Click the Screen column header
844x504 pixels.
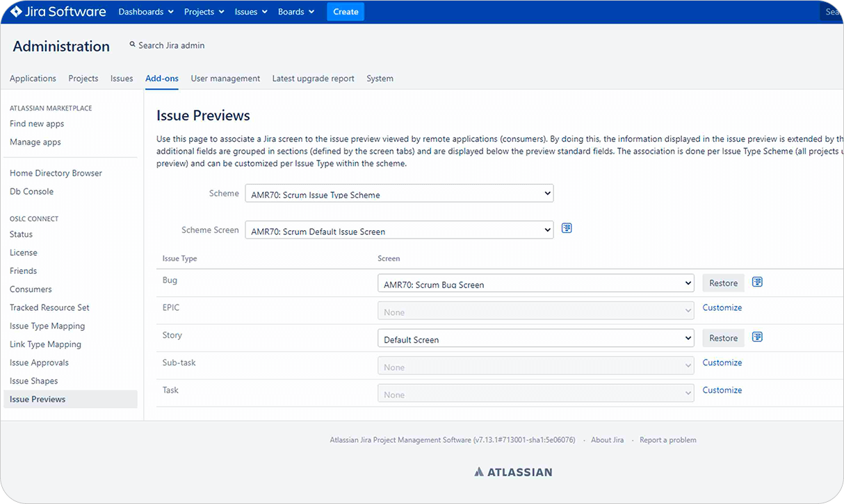tap(389, 259)
